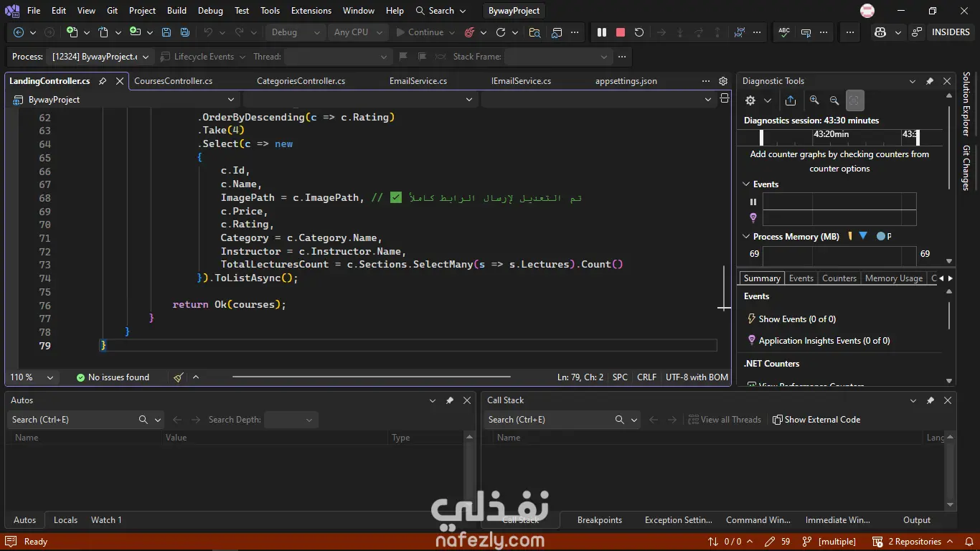Pin the LandingController.cs tab
The width and height of the screenshot is (980, 551).
(103, 81)
